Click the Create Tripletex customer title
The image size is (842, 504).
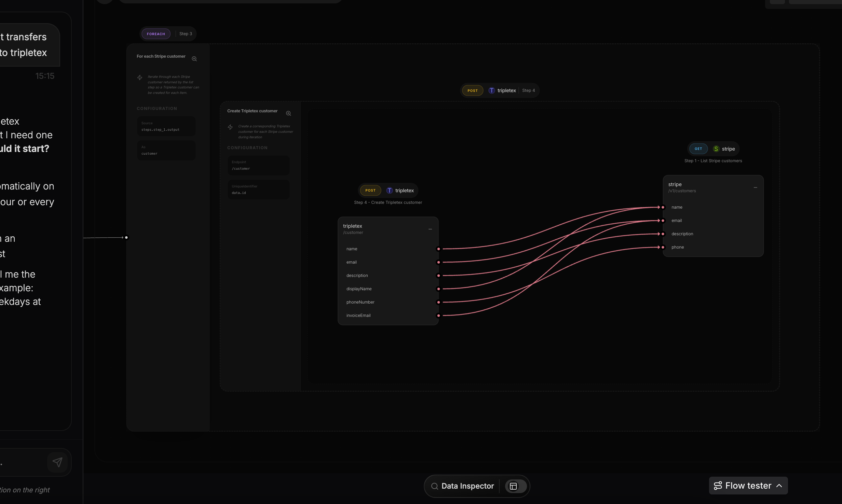point(252,111)
